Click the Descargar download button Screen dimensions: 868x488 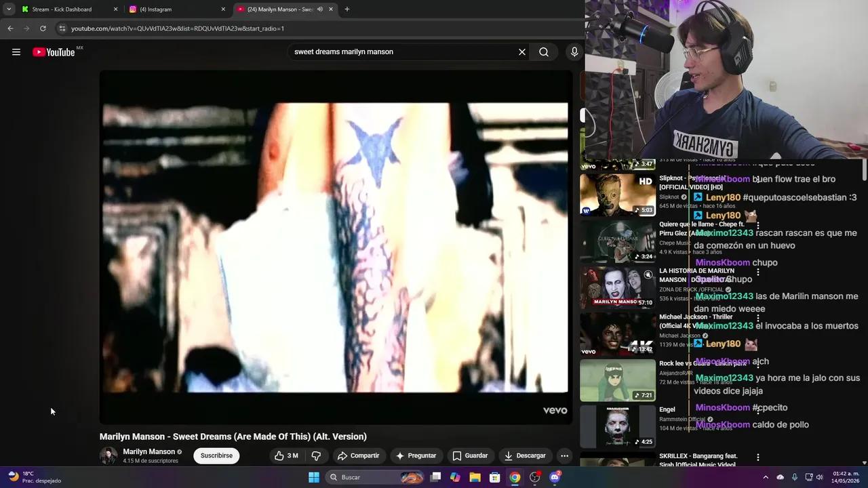[x=525, y=455]
